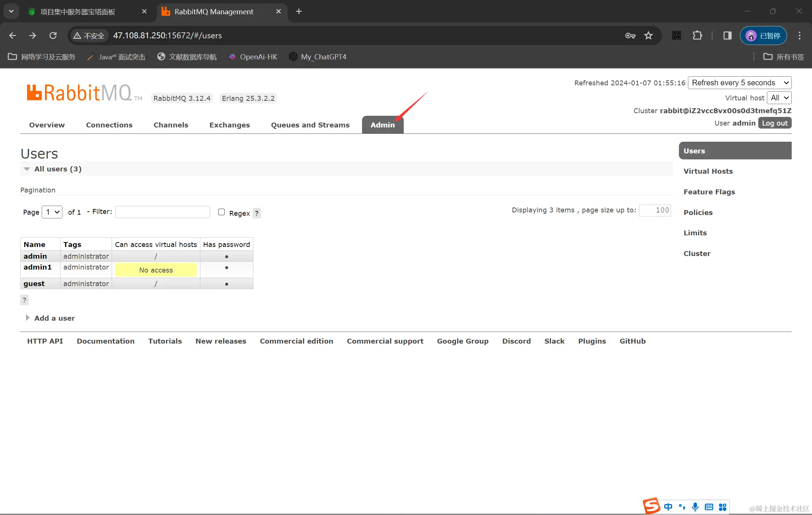The width and height of the screenshot is (812, 515).
Task: Switch to the Overview tab
Action: [x=47, y=125]
